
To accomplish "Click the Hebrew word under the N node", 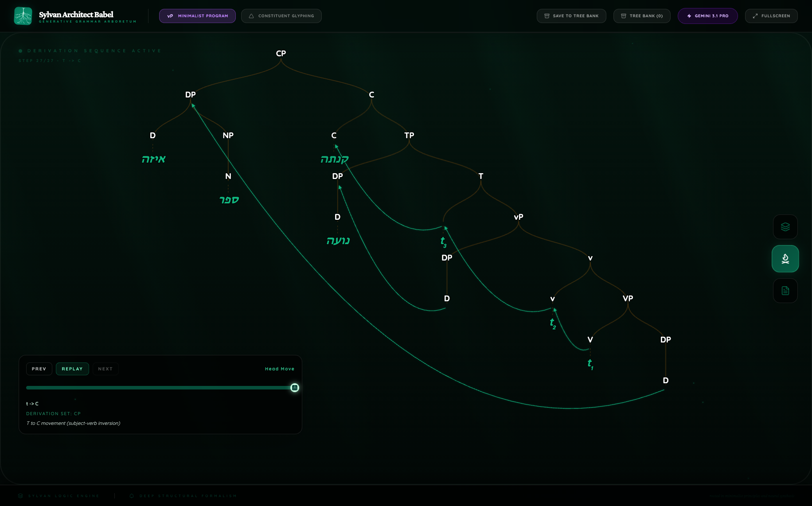I will click(x=229, y=200).
